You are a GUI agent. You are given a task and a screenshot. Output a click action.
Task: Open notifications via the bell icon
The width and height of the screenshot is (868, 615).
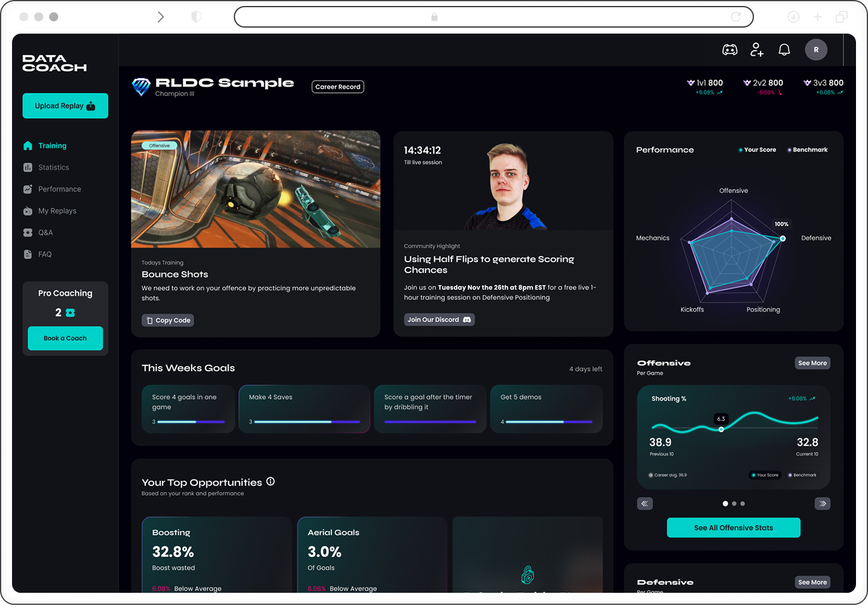tap(784, 49)
